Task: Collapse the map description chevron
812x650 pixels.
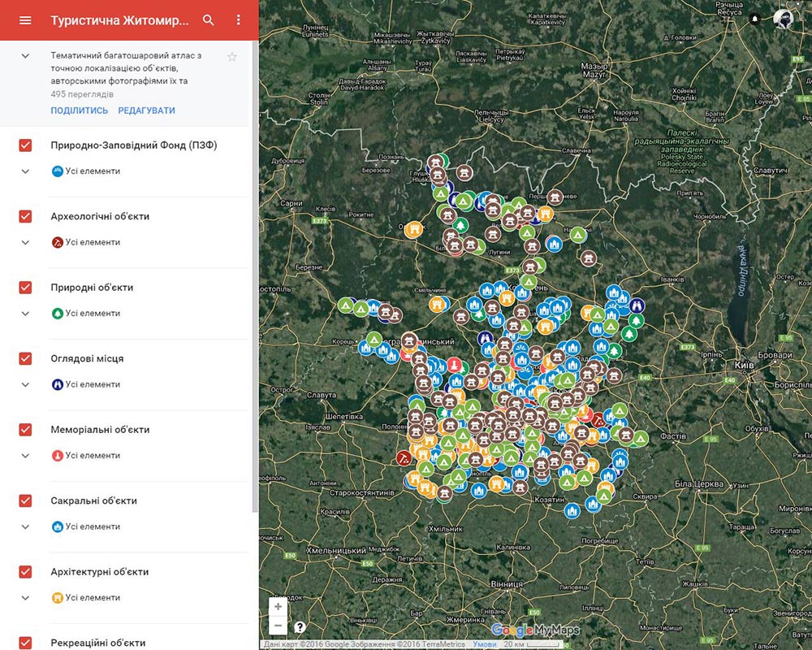Action: 25,56
